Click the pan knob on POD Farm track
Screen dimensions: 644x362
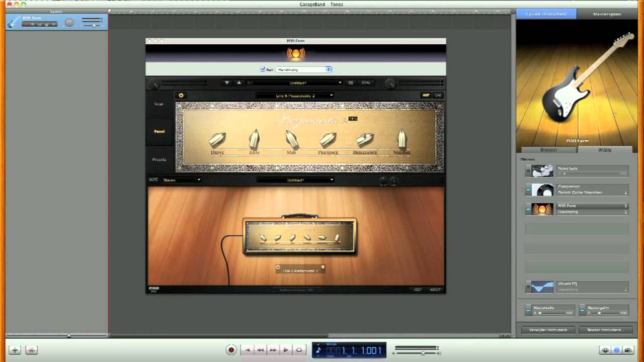[x=69, y=23]
